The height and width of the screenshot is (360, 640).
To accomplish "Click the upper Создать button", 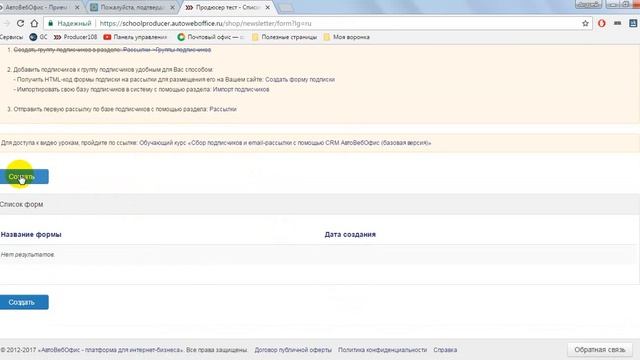I will 24,177.
